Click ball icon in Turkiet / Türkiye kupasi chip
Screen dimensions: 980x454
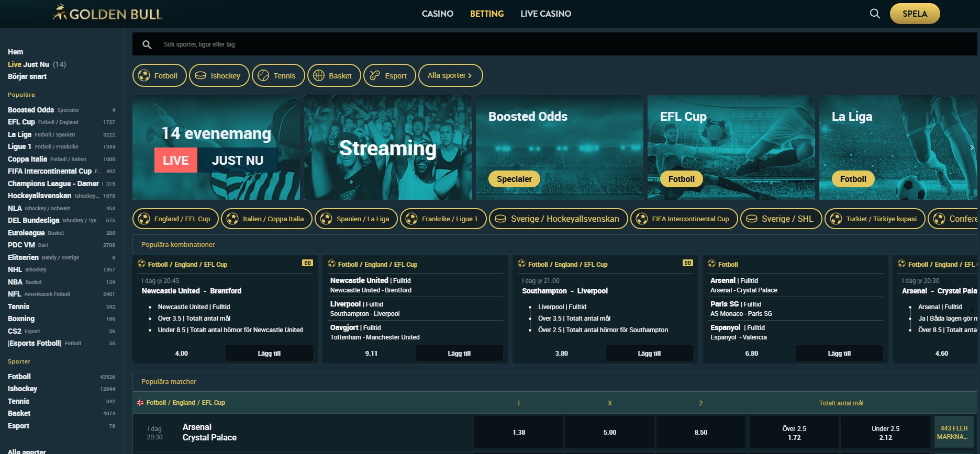coord(836,219)
